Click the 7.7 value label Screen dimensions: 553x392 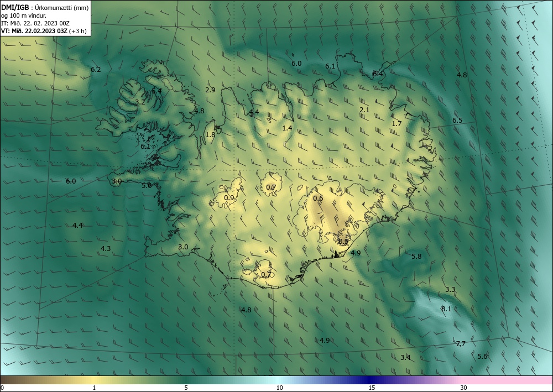(461, 344)
